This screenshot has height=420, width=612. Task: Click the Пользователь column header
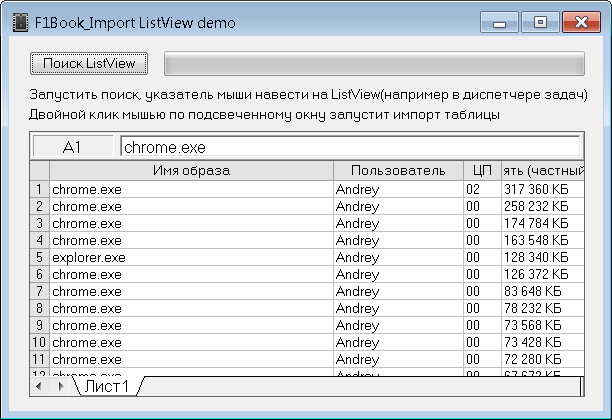398,171
